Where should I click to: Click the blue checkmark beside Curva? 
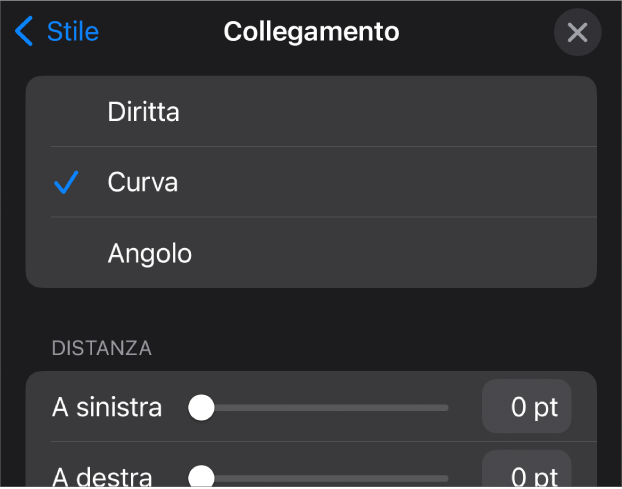tap(66, 183)
